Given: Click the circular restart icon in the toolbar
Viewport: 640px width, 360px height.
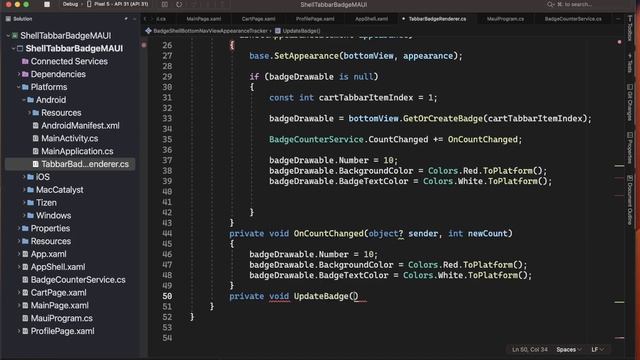Looking at the screenshot, I should pos(179,4).
